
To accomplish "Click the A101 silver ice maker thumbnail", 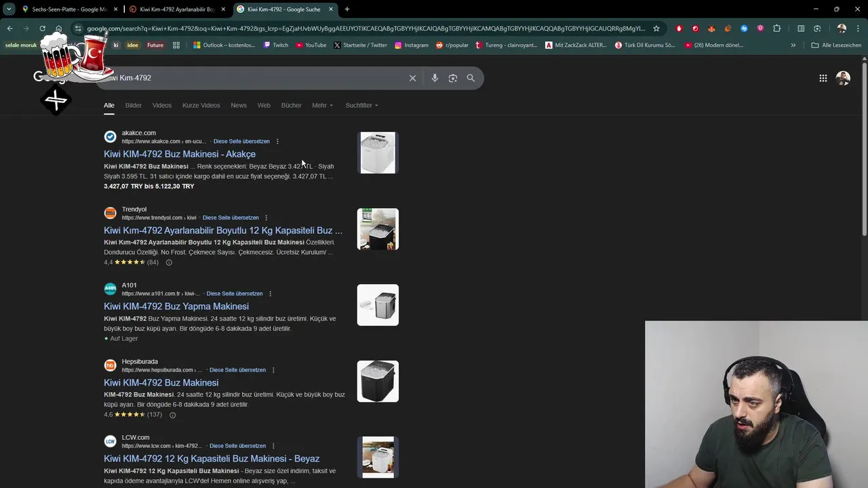I will point(378,305).
